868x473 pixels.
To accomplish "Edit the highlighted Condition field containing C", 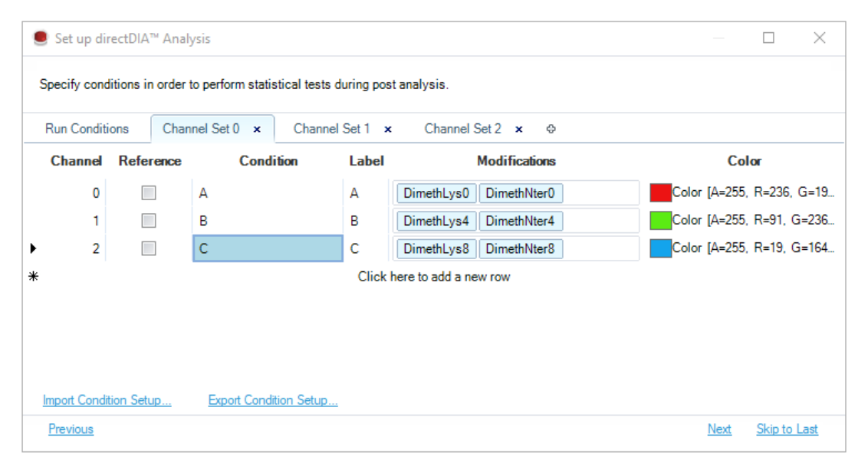I will pyautogui.click(x=268, y=248).
